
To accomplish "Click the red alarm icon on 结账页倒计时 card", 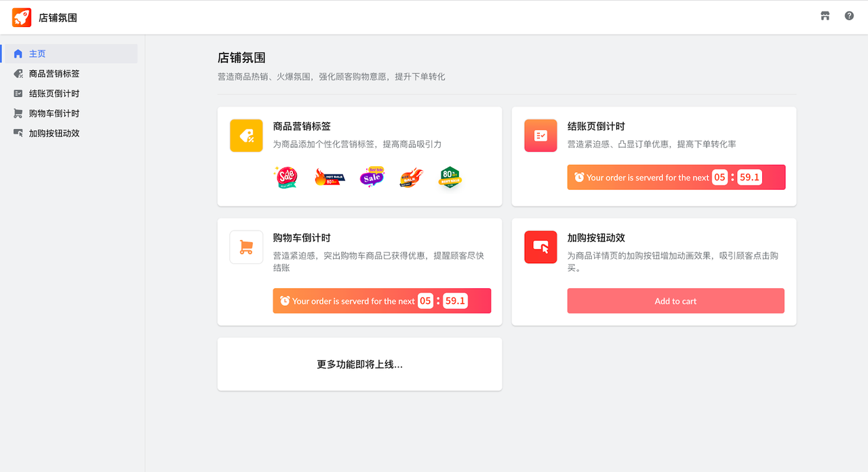I will [540, 135].
